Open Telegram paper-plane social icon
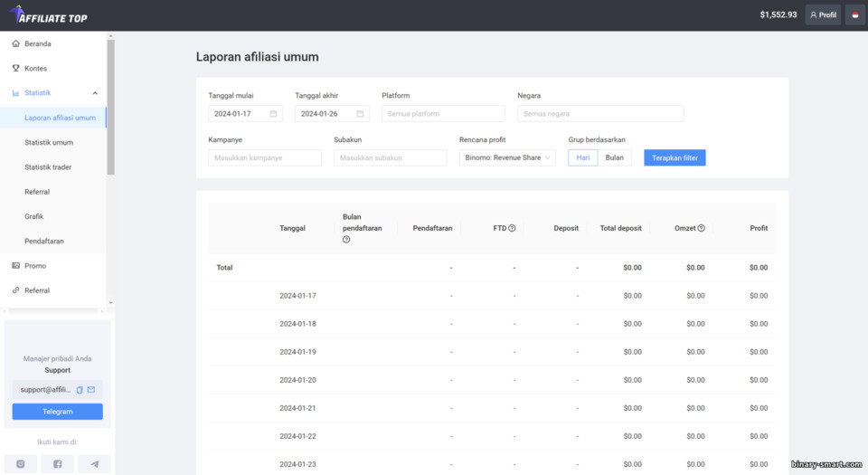 coord(95,464)
